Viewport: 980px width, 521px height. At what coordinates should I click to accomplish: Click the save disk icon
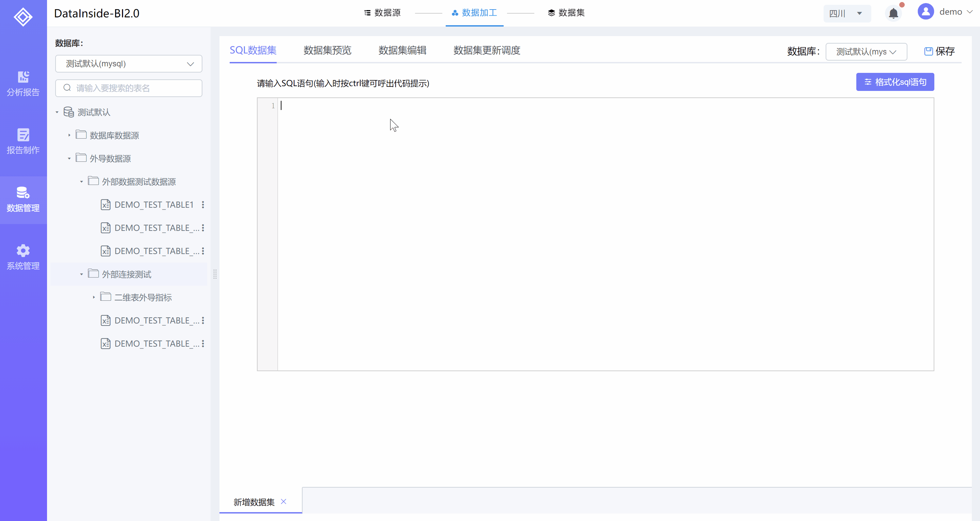pyautogui.click(x=928, y=51)
